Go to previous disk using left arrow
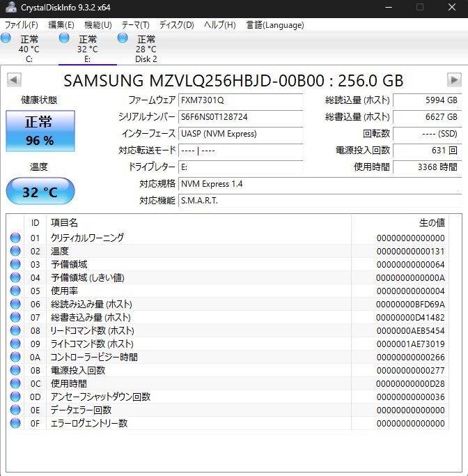Screen dimensions: 468x476 pyautogui.click(x=14, y=80)
